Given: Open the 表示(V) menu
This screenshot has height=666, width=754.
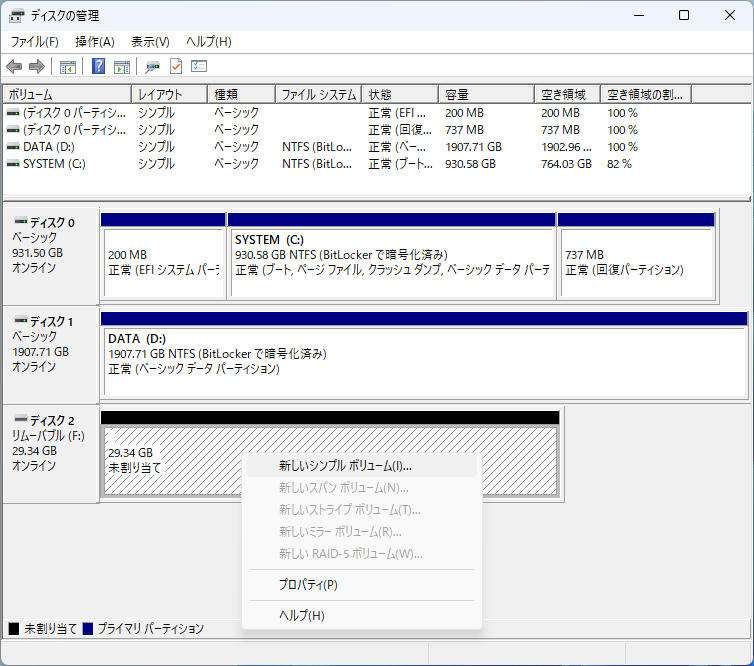Looking at the screenshot, I should [150, 42].
